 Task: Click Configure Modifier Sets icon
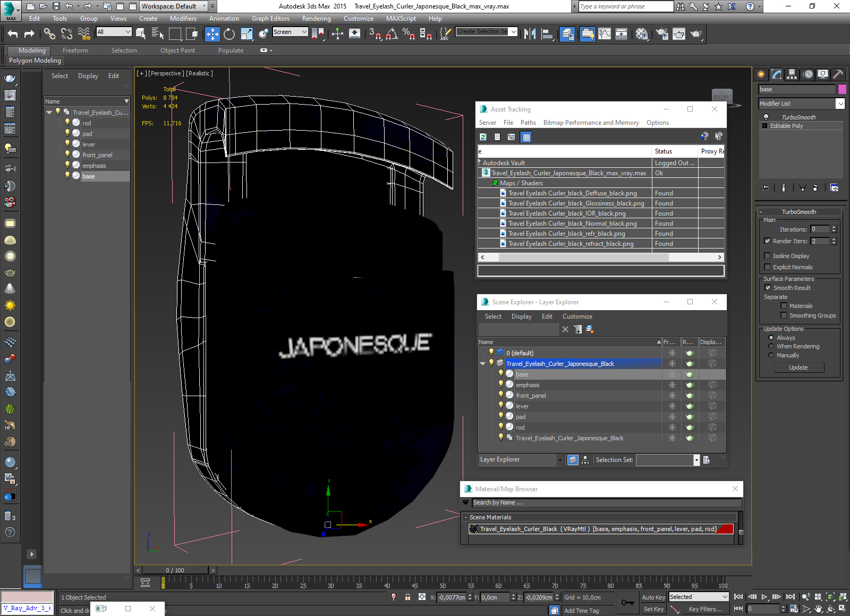tap(834, 187)
